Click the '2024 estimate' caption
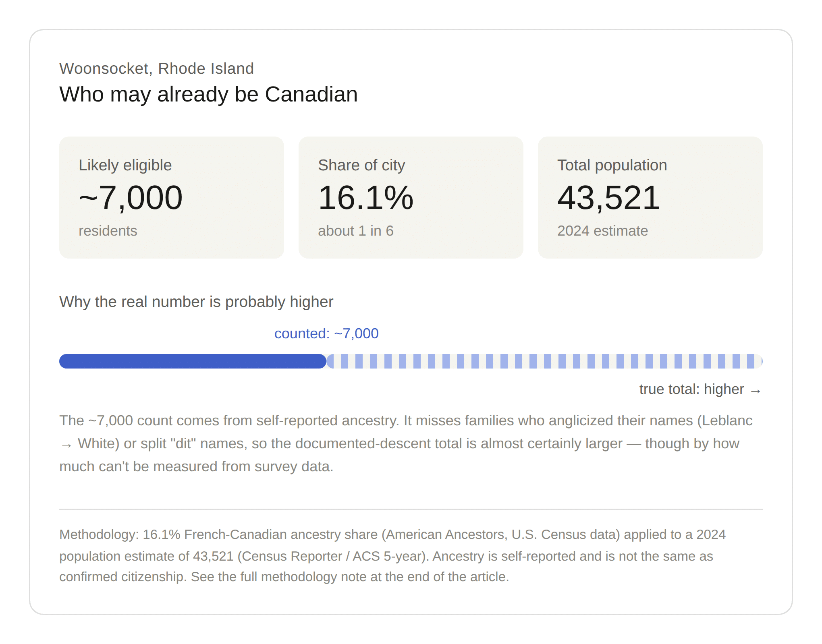 point(602,231)
